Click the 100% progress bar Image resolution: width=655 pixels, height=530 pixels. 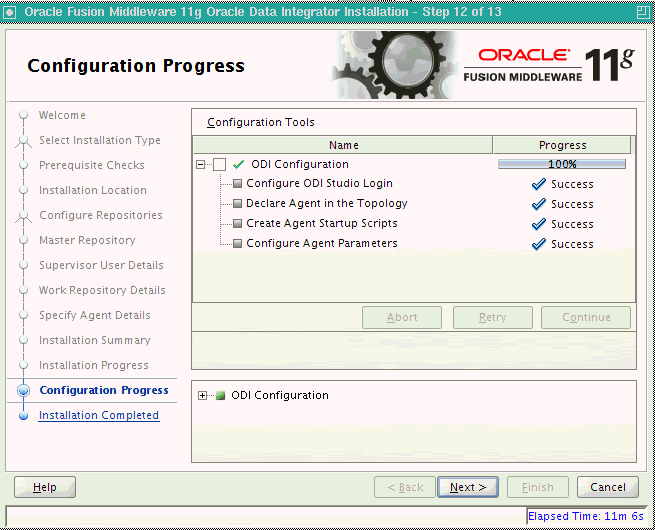(x=562, y=164)
